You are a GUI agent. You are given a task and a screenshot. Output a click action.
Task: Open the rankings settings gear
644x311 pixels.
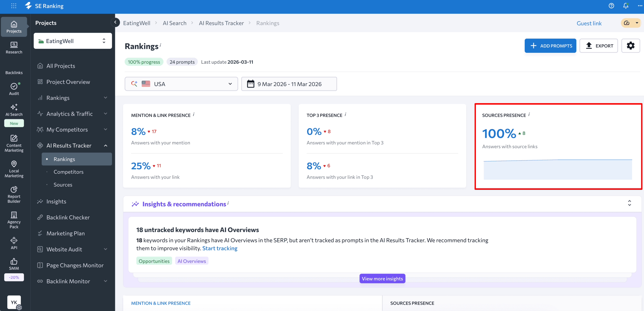[630, 46]
